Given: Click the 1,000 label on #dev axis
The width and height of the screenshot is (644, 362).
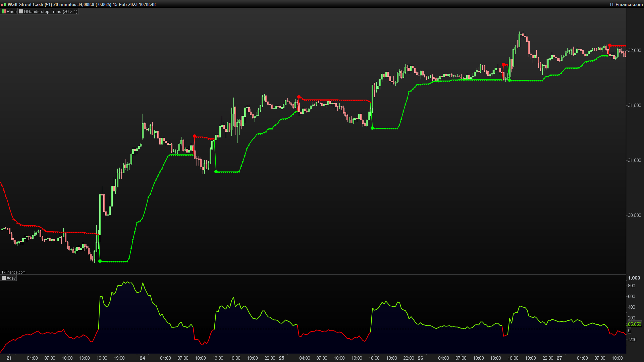Looking at the screenshot, I should (x=634, y=278).
